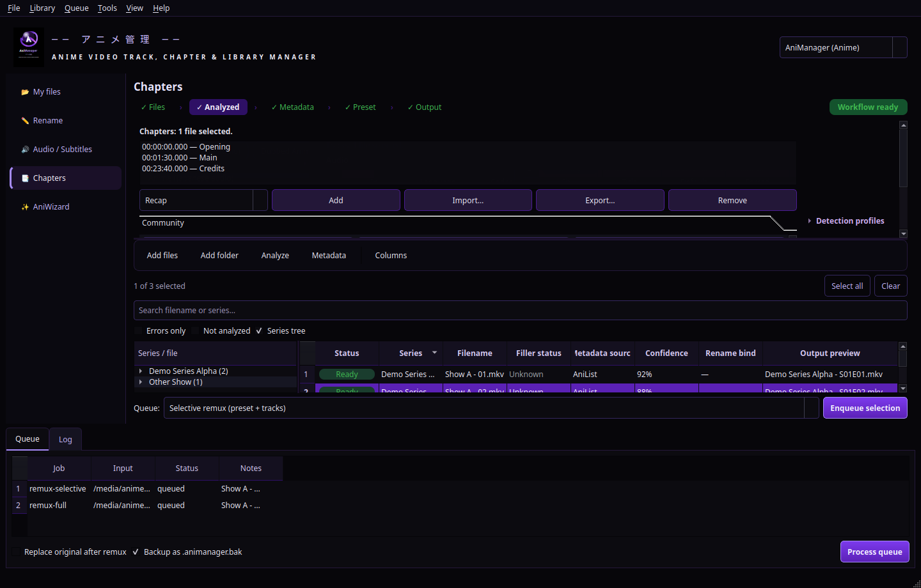Click the Confidence column header

(666, 353)
